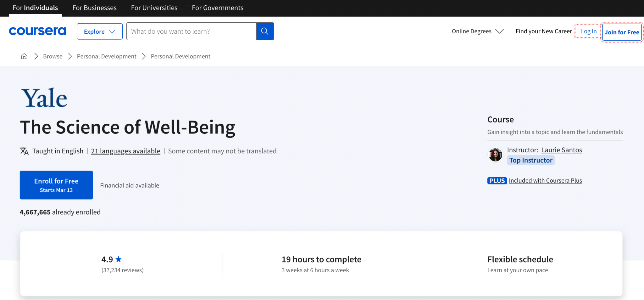Open the For Universities section
This screenshot has height=300, width=644.
click(x=154, y=8)
